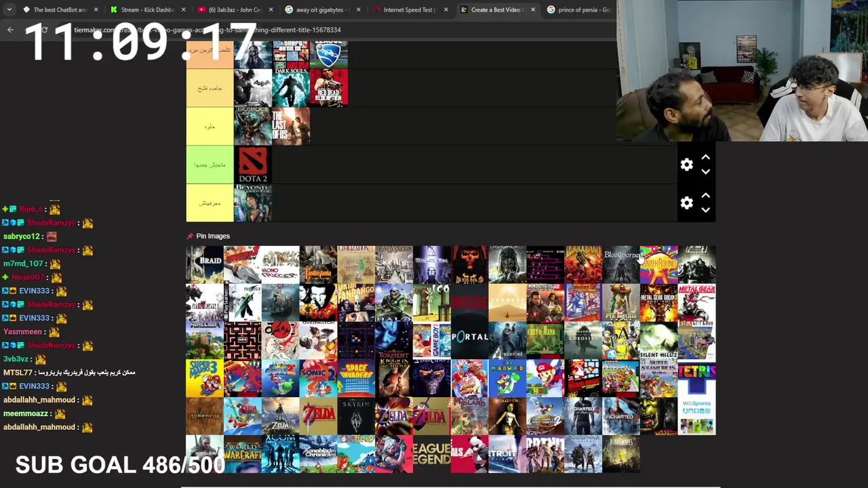Pick the Castlevania image
This screenshot has height=488, width=868.
pyautogui.click(x=318, y=264)
